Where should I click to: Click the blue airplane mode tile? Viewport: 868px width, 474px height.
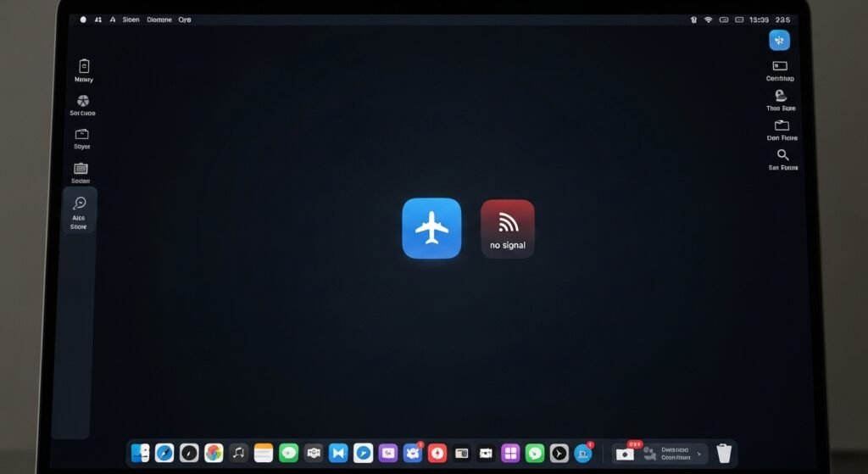point(431,228)
